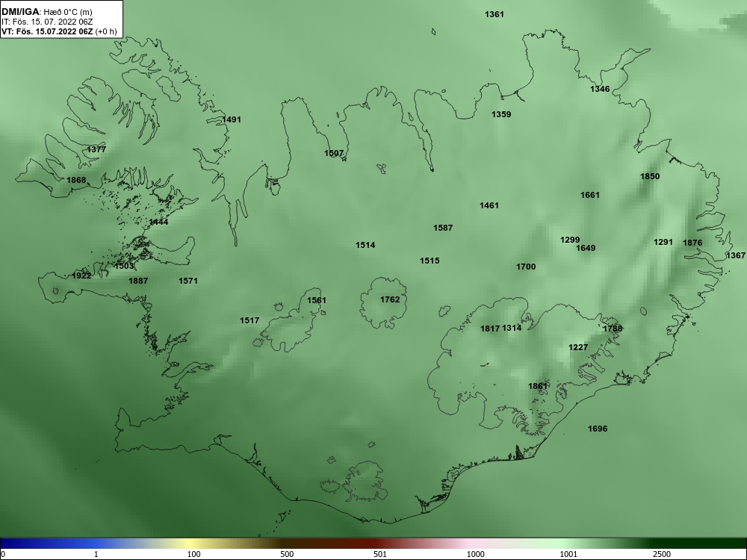Click the 1377 label in the Westfjords
Screen dimensions: 747x560
point(96,149)
